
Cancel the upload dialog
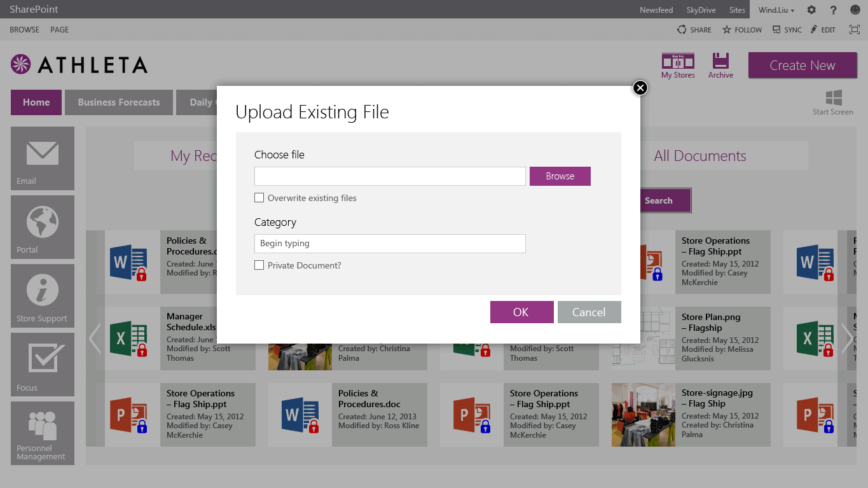click(x=589, y=312)
